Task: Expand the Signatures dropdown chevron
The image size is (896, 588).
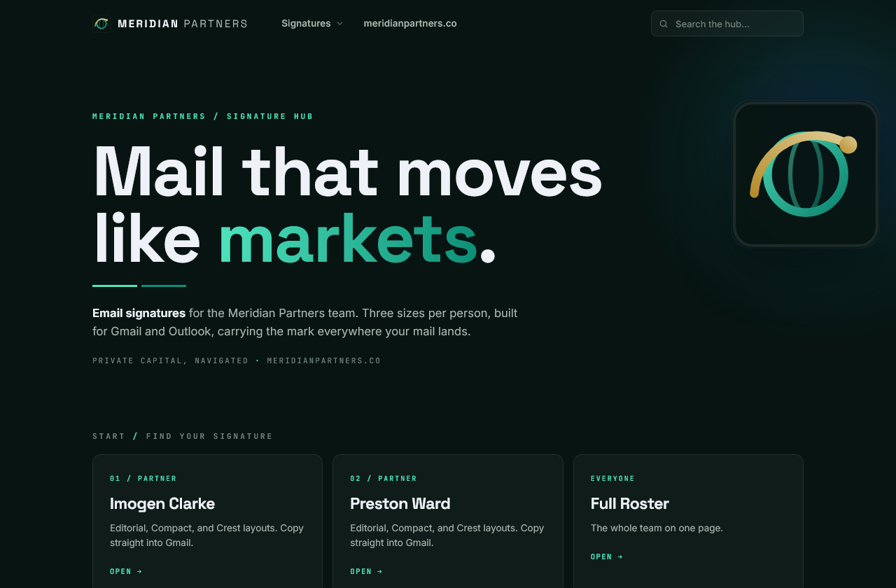Action: [339, 24]
